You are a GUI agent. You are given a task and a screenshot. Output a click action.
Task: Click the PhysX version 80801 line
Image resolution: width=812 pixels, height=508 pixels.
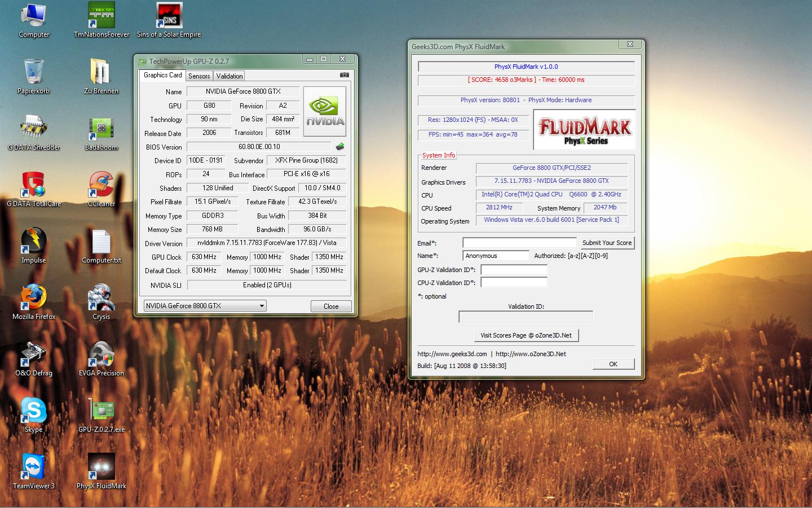(x=526, y=100)
